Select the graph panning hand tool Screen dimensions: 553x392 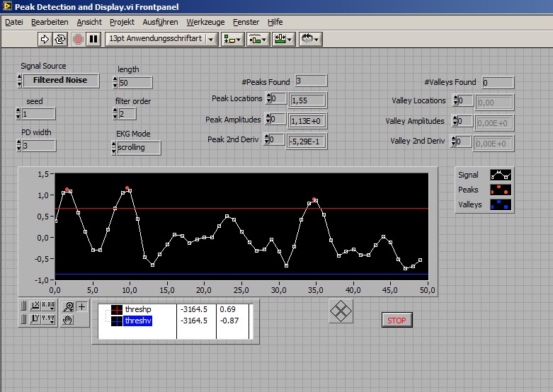pyautogui.click(x=68, y=320)
